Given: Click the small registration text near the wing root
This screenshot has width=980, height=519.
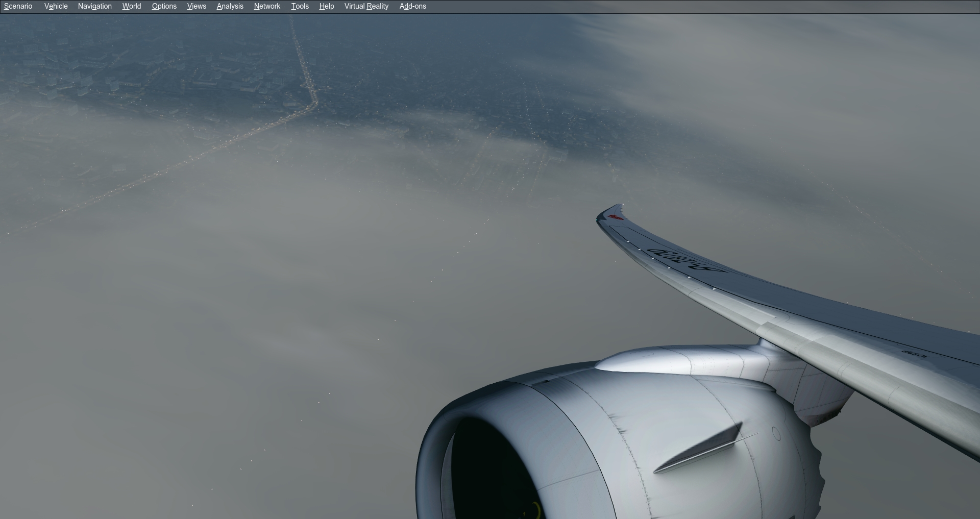Looking at the screenshot, I should 915,353.
